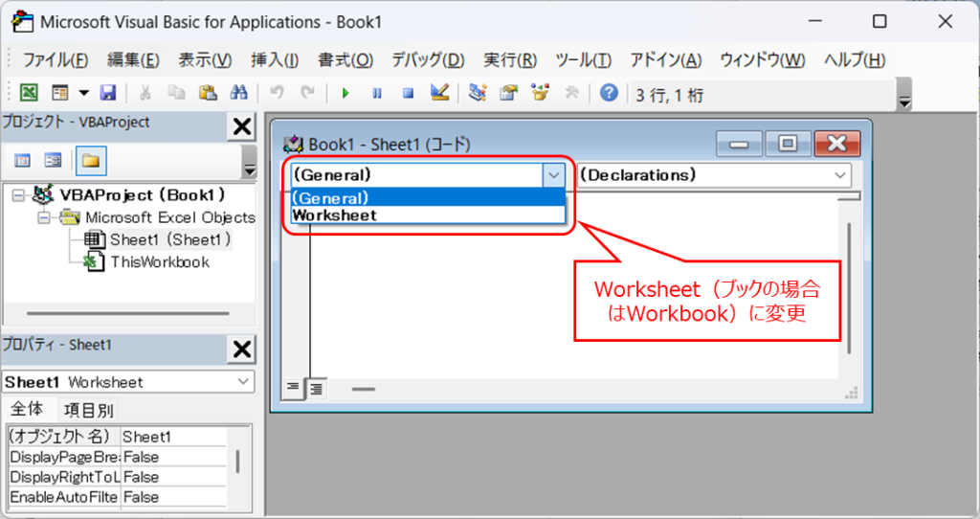Image resolution: width=980 pixels, height=519 pixels.
Task: Click the Project pane horizontal scrollbar
Action: 127,313
